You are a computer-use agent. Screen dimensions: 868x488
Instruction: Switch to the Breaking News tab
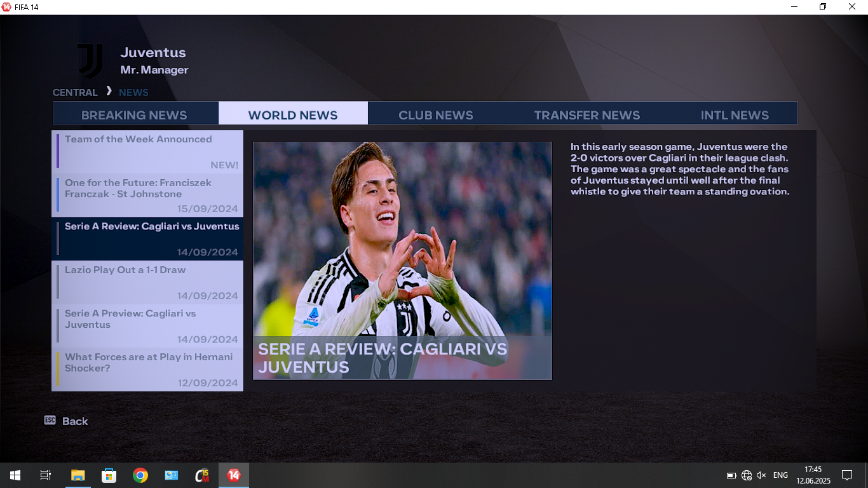(x=135, y=113)
